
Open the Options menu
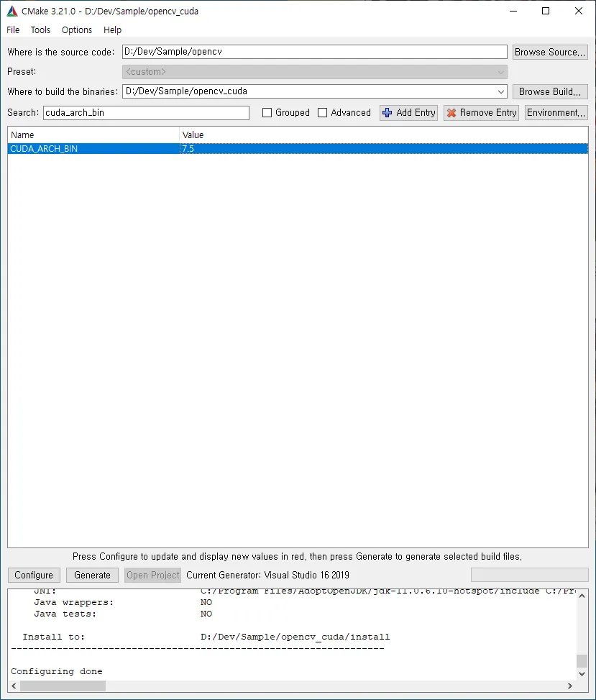(77, 30)
